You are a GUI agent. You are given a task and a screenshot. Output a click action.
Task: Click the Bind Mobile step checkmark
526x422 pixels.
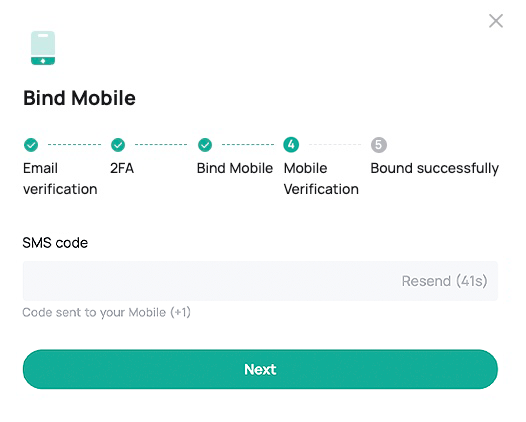click(205, 145)
